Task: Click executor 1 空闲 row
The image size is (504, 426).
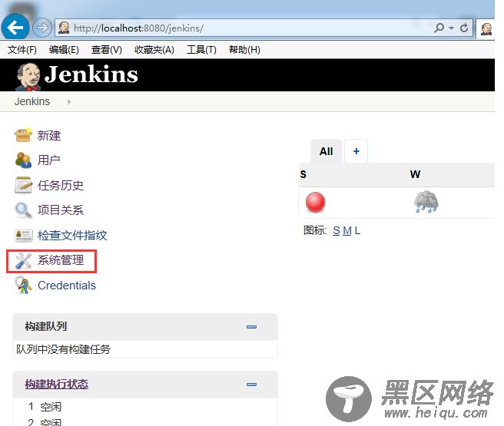Action: [x=45, y=407]
